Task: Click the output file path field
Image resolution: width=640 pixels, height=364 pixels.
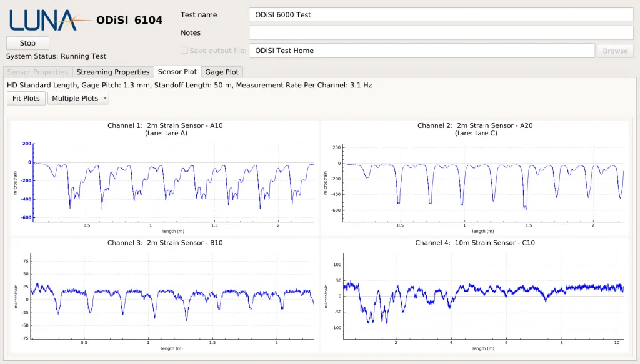Action: click(x=422, y=51)
